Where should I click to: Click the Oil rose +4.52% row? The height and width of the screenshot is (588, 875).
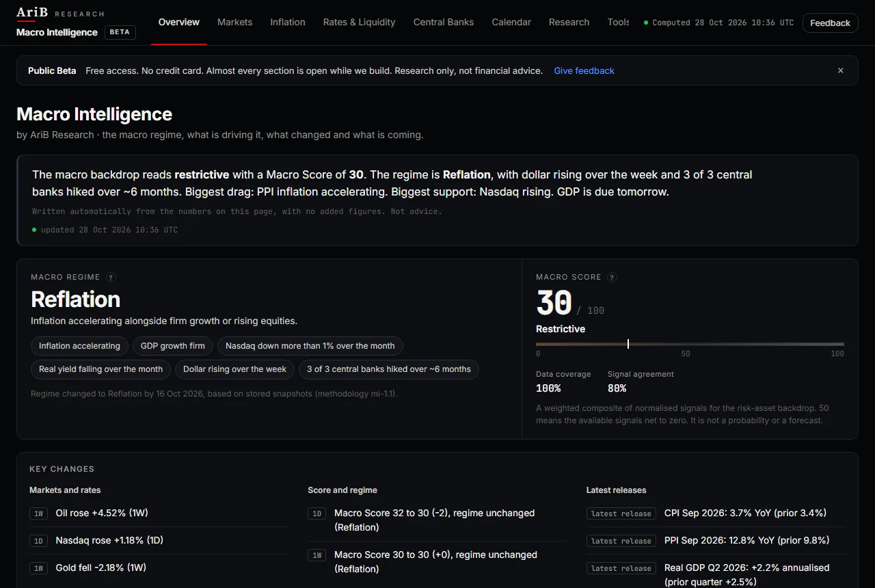click(159, 513)
